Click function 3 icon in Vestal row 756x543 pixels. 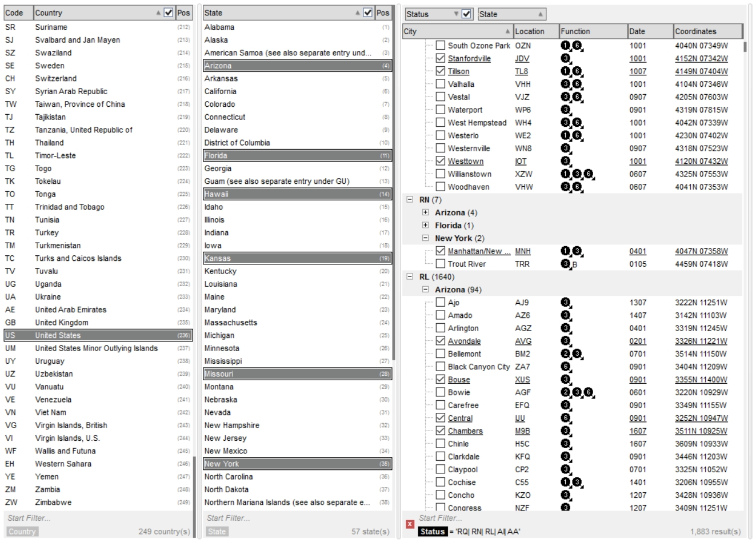point(565,97)
